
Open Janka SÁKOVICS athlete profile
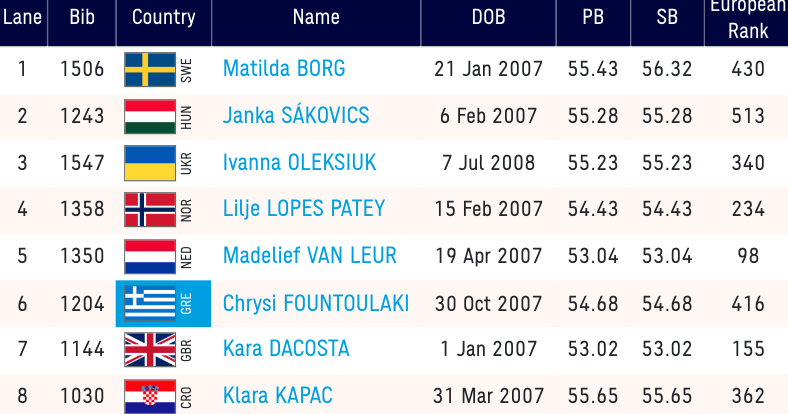click(x=296, y=116)
